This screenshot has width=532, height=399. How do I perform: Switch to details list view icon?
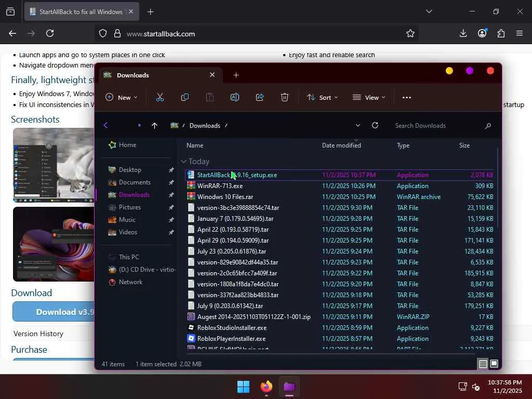tap(483, 364)
